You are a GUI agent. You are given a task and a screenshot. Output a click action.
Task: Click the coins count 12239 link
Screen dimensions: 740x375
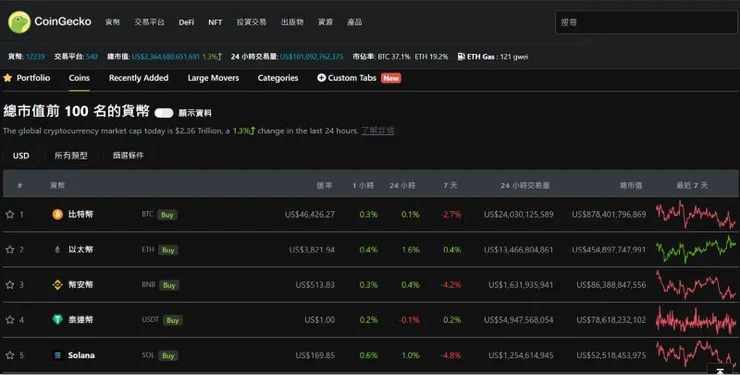[x=35, y=57]
